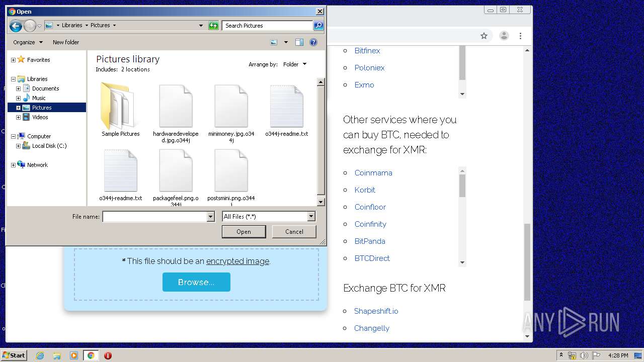Open Chrome three-dot menu

coord(521,36)
